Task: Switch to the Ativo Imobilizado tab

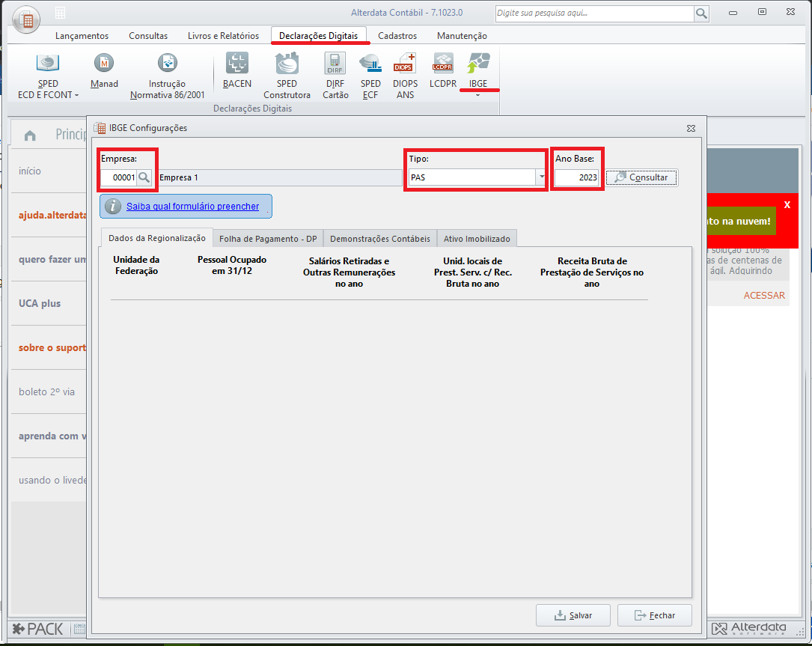Action: pyautogui.click(x=477, y=239)
